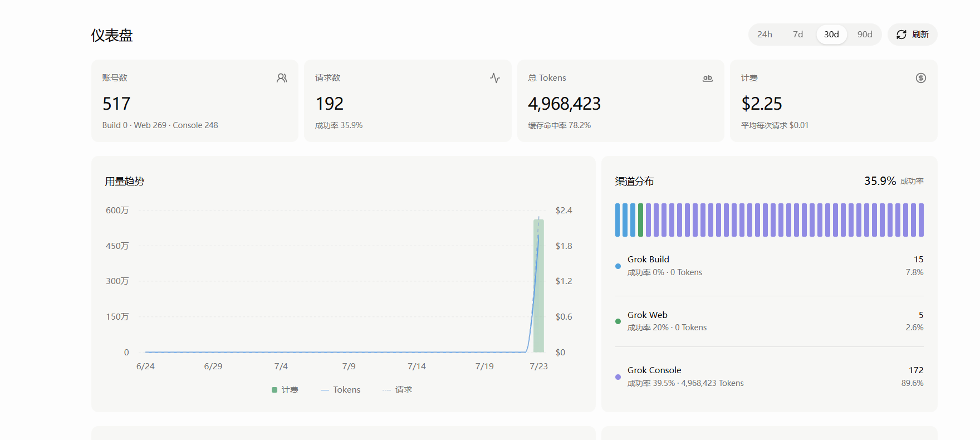Toggle the 请求 legend series

coord(397,390)
